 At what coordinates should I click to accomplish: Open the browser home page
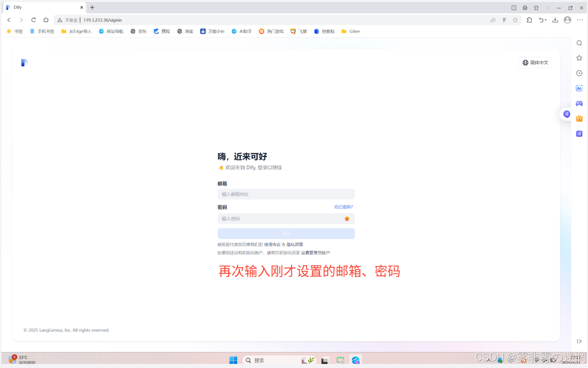[46, 20]
